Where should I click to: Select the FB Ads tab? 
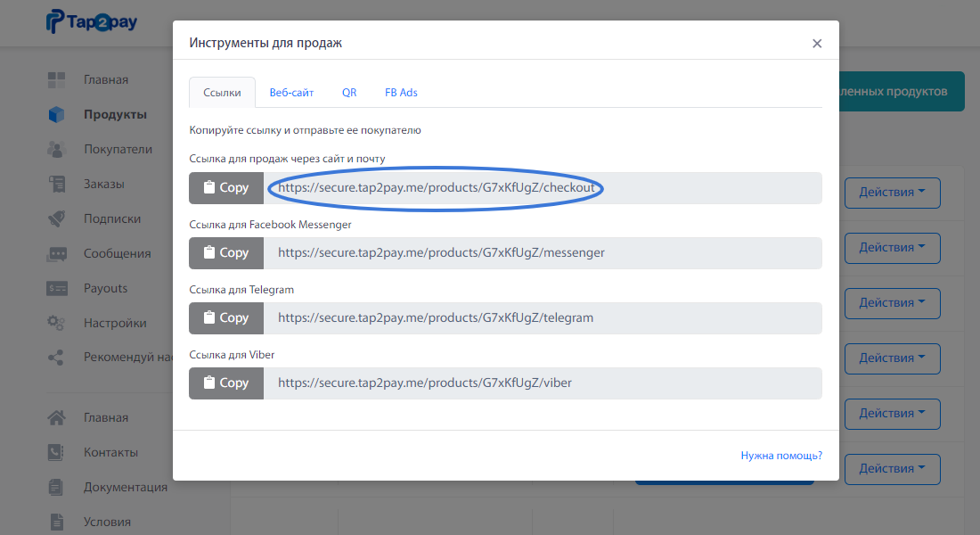(x=401, y=93)
